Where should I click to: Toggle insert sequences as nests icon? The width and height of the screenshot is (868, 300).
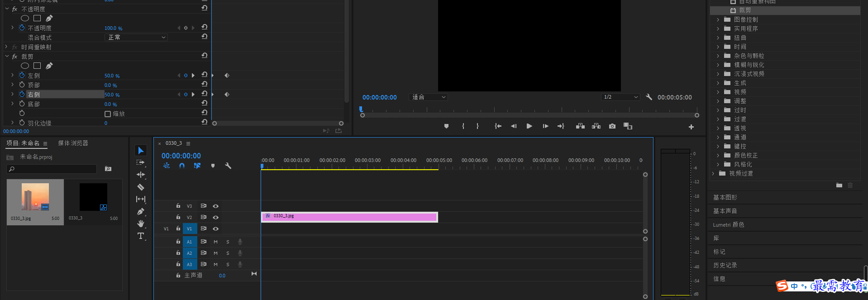point(167,166)
